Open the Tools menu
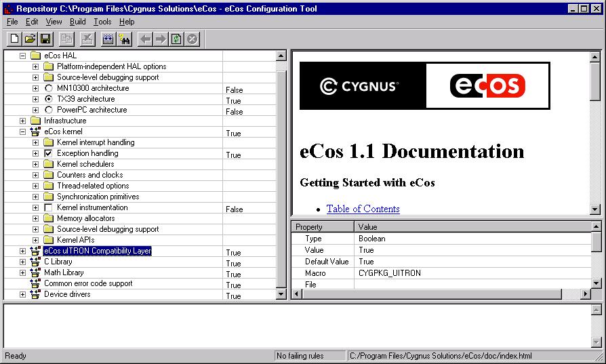 [102, 22]
